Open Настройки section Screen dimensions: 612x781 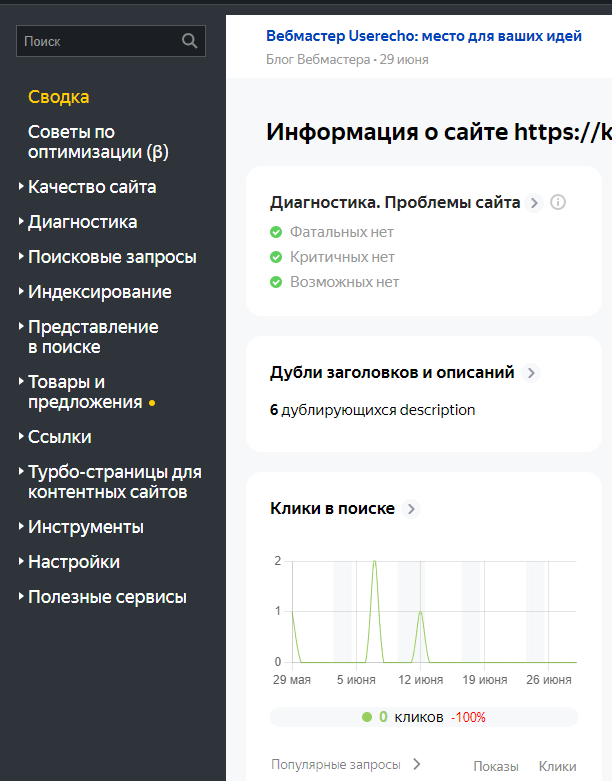tap(74, 562)
